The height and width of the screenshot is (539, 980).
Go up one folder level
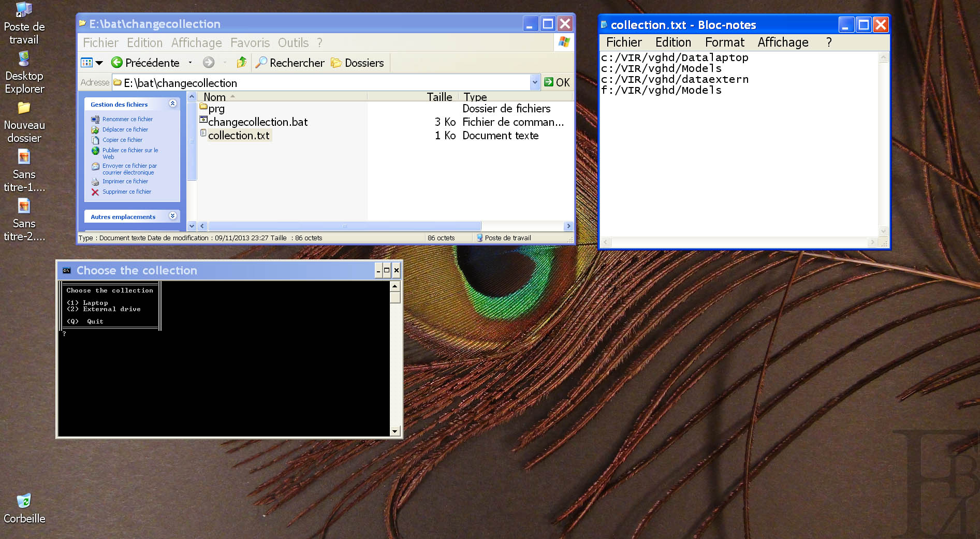point(242,63)
